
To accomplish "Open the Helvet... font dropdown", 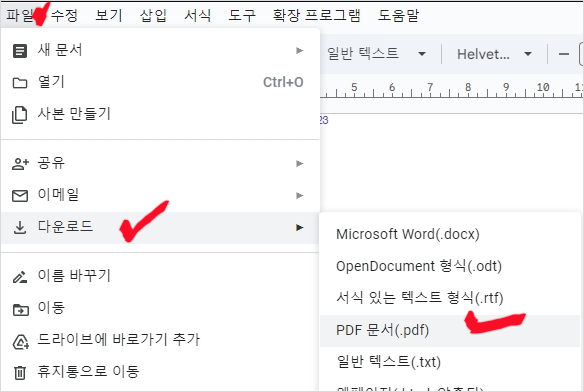I will click(494, 54).
